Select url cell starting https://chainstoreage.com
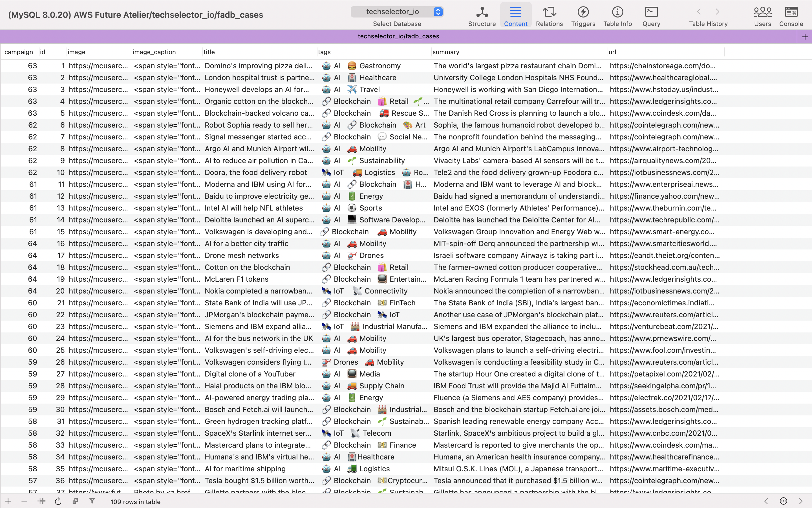 (x=666, y=66)
